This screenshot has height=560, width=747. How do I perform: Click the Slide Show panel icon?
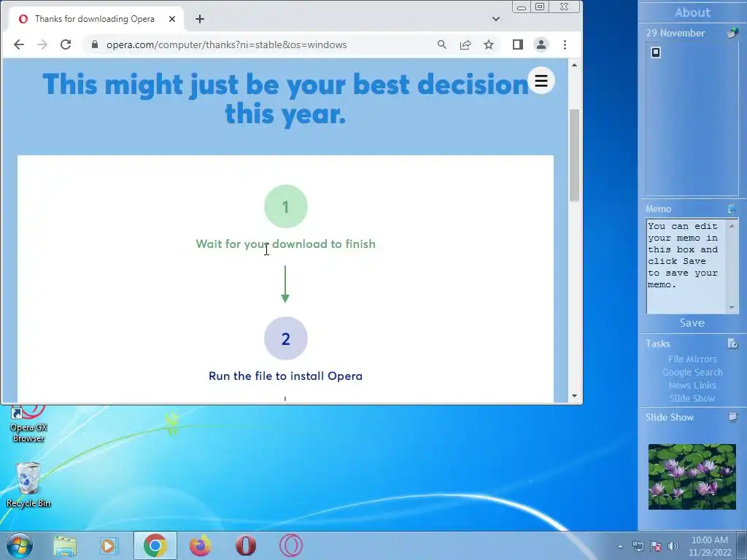(732, 418)
